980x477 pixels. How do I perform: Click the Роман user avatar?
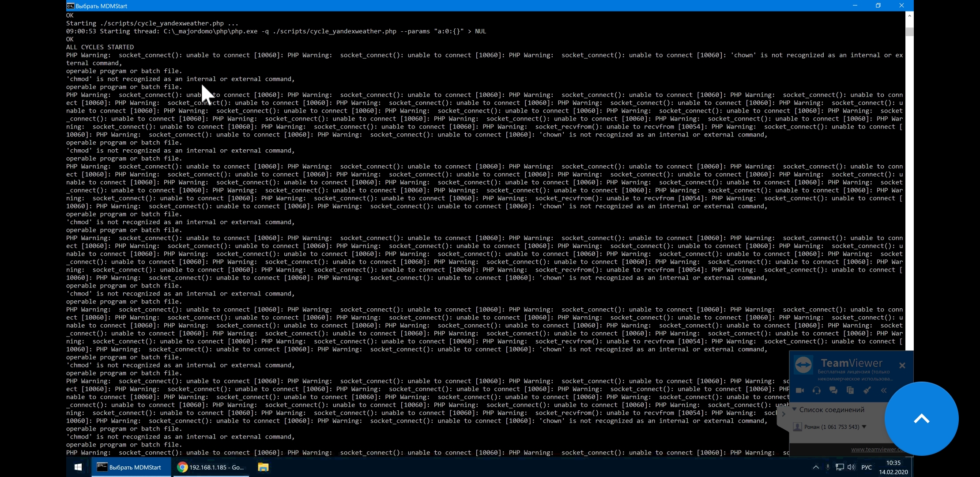tap(797, 427)
